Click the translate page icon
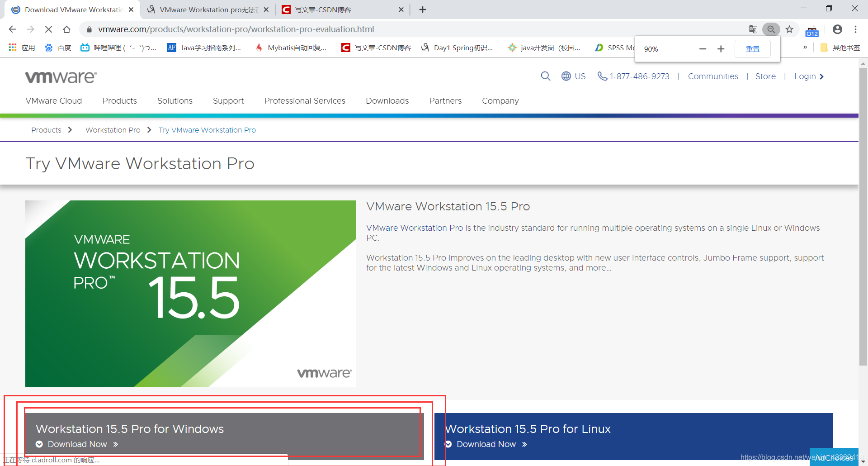The width and height of the screenshot is (868, 466). point(753,29)
